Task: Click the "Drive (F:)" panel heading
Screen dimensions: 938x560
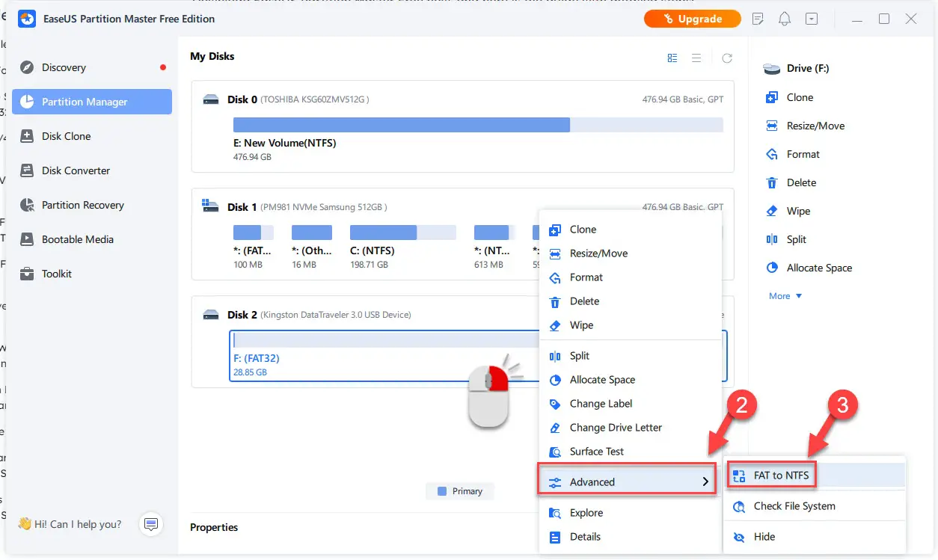Action: [808, 68]
